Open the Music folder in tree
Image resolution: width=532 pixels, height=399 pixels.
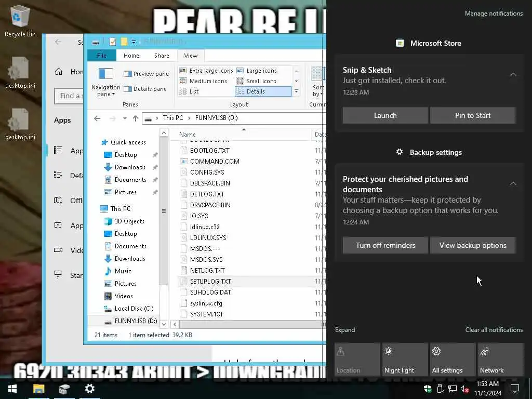click(123, 271)
